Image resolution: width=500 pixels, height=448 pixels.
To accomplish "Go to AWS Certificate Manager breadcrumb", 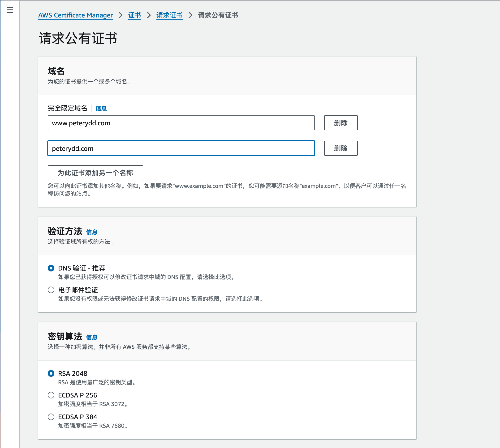I will click(75, 15).
